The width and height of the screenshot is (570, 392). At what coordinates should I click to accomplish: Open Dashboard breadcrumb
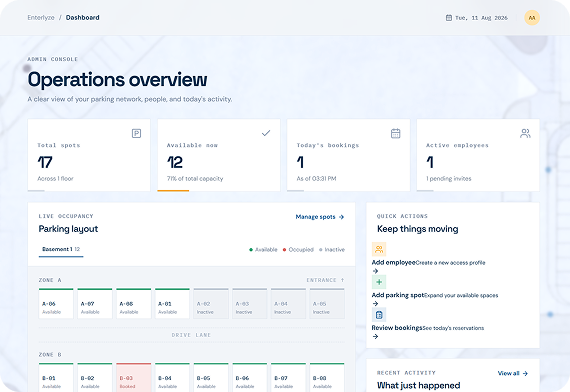pyautogui.click(x=83, y=17)
